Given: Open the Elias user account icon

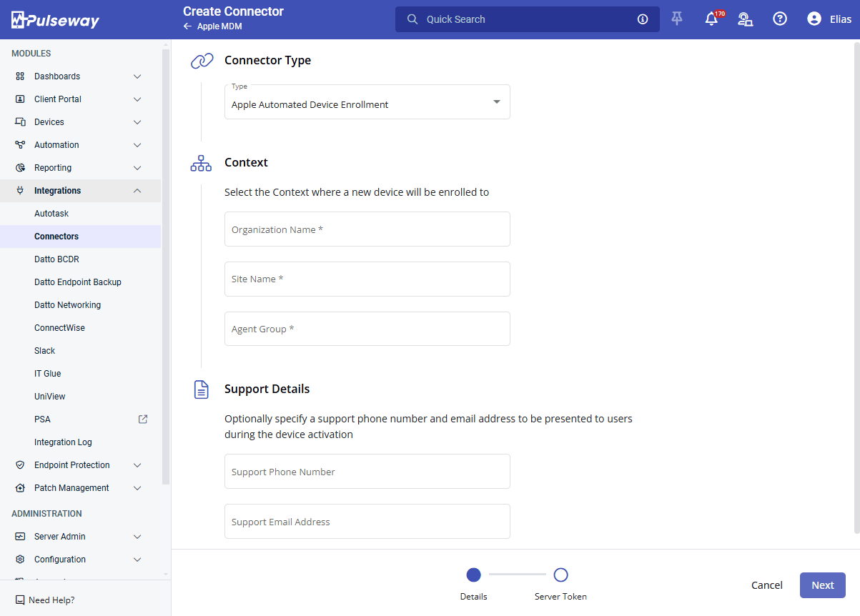Looking at the screenshot, I should 814,19.
